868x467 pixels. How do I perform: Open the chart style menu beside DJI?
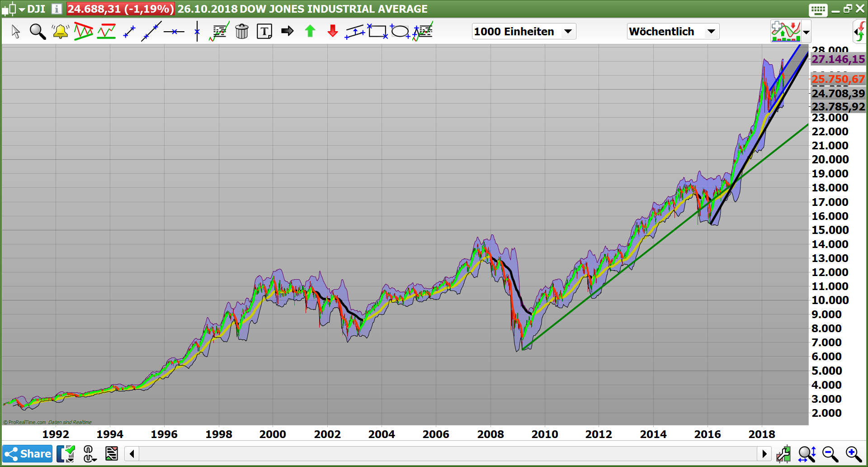click(x=14, y=9)
